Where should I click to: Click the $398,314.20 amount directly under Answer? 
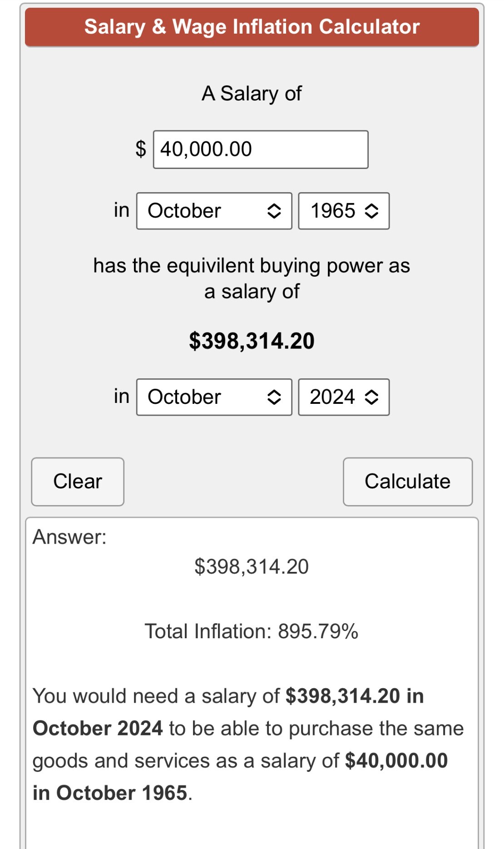pos(252,566)
